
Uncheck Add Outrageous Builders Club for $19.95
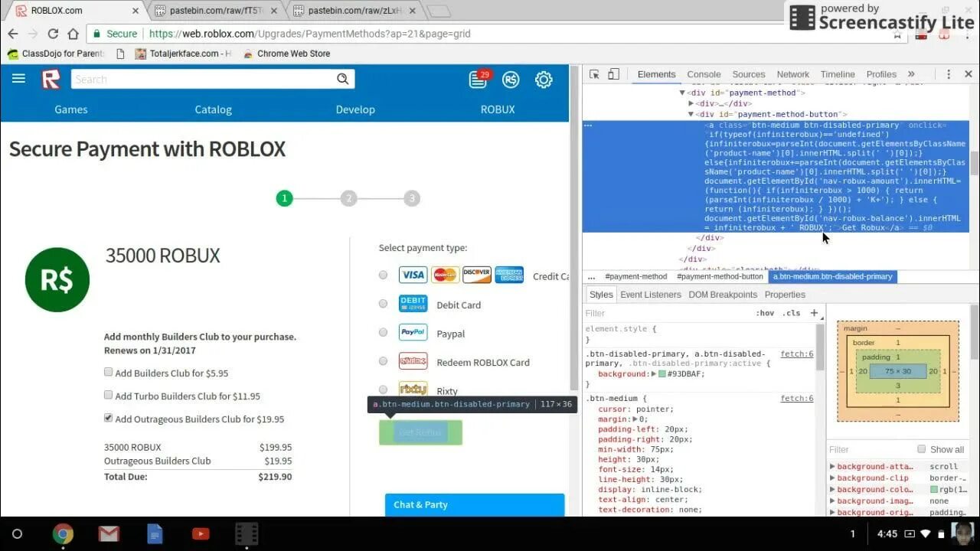point(109,419)
